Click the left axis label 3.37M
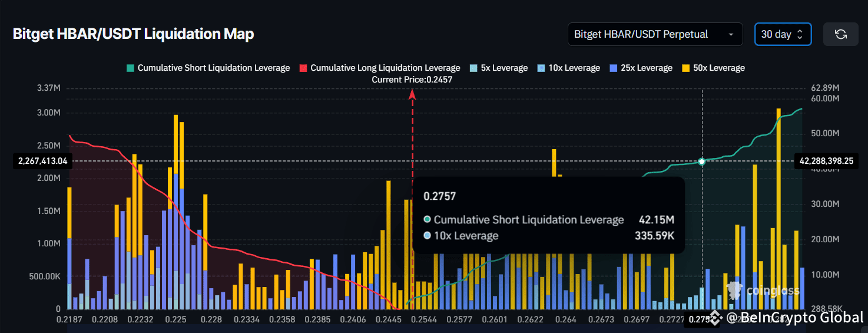Screen dimensions: 868x333 [x=49, y=88]
